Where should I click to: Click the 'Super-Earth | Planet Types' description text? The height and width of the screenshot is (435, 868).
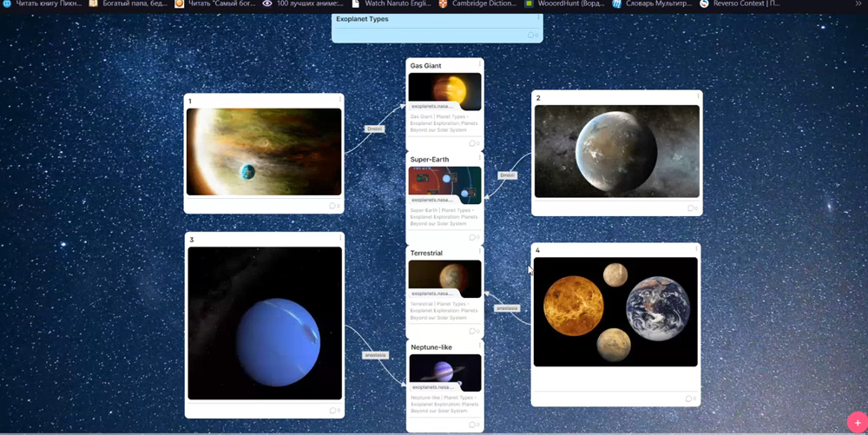444,217
